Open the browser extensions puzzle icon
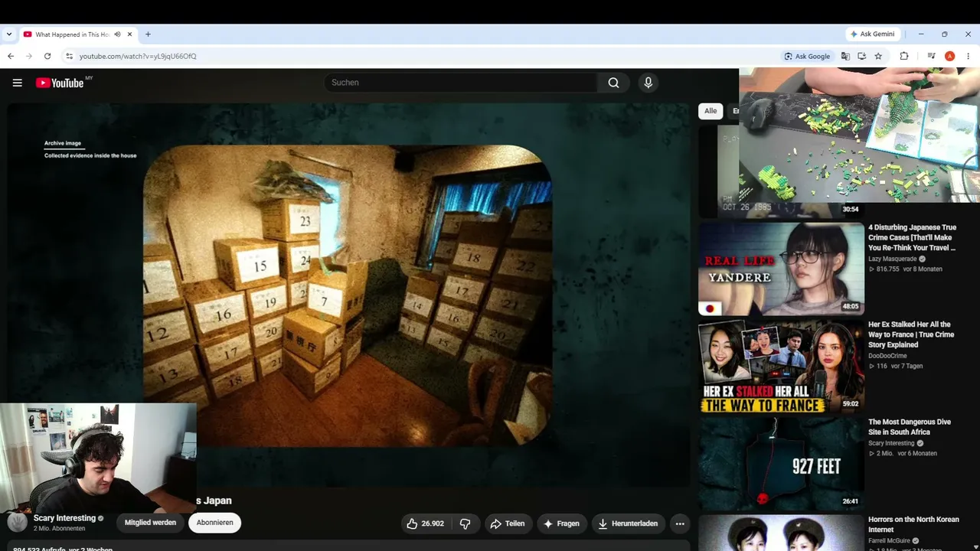The image size is (980, 551). [x=904, y=56]
